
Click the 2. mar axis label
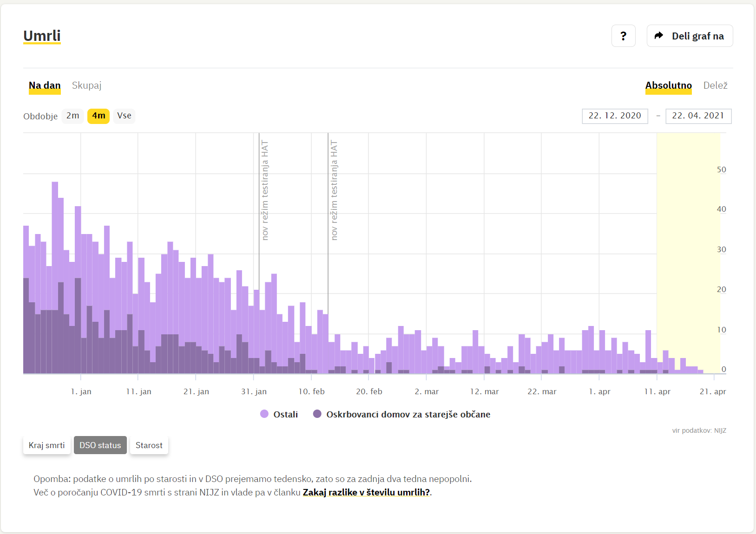(427, 391)
